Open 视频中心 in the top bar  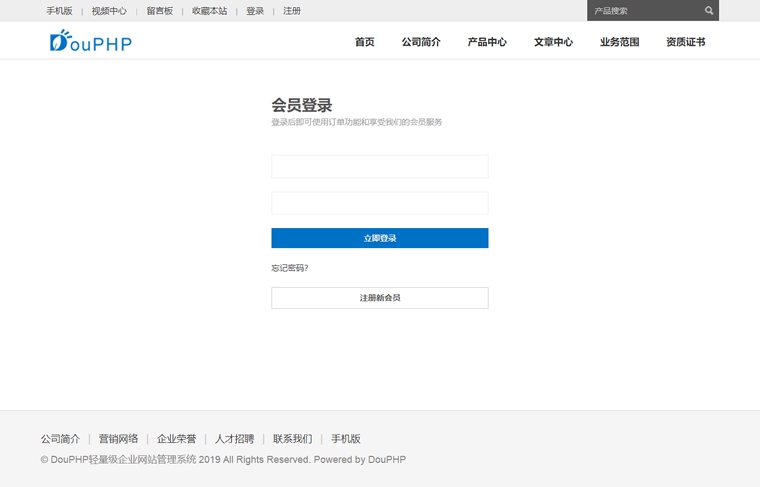coord(109,11)
